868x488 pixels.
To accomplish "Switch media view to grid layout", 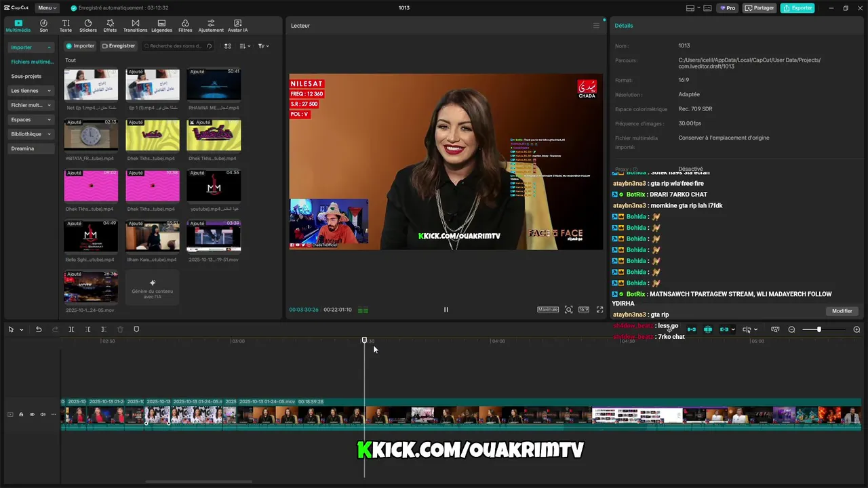I will point(228,46).
